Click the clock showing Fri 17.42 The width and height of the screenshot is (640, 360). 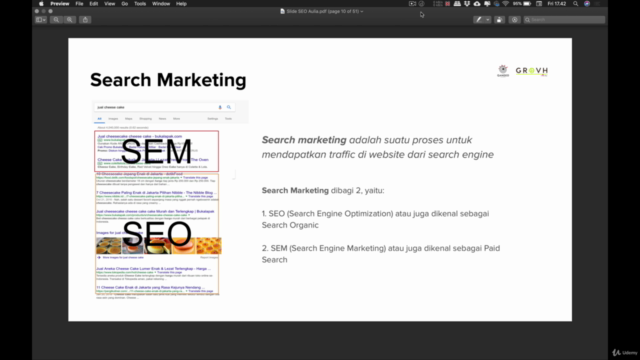[557, 4]
